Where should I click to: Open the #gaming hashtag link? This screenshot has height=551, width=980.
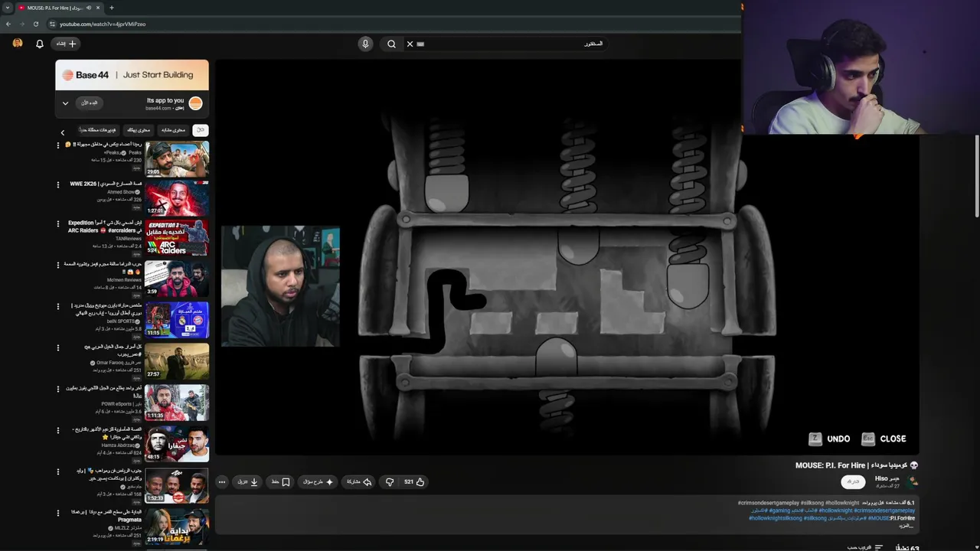click(x=779, y=510)
